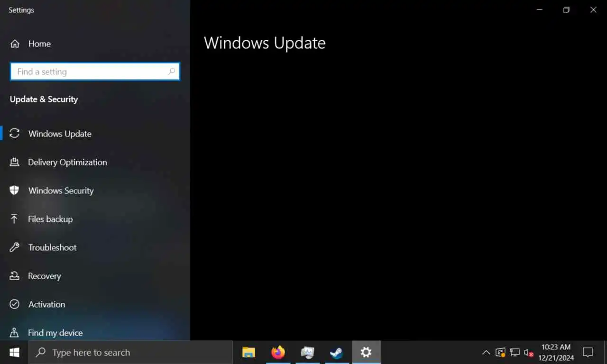Go to Settings Home
Viewport: 607px width, 364px height.
30,44
